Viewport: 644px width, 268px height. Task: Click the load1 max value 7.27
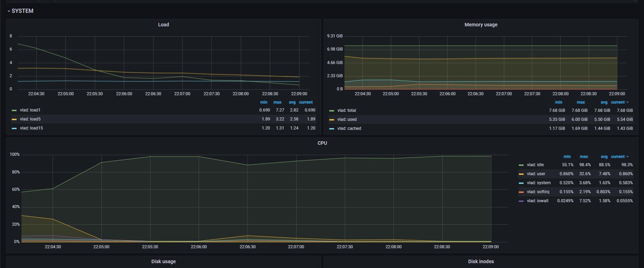pyautogui.click(x=280, y=110)
